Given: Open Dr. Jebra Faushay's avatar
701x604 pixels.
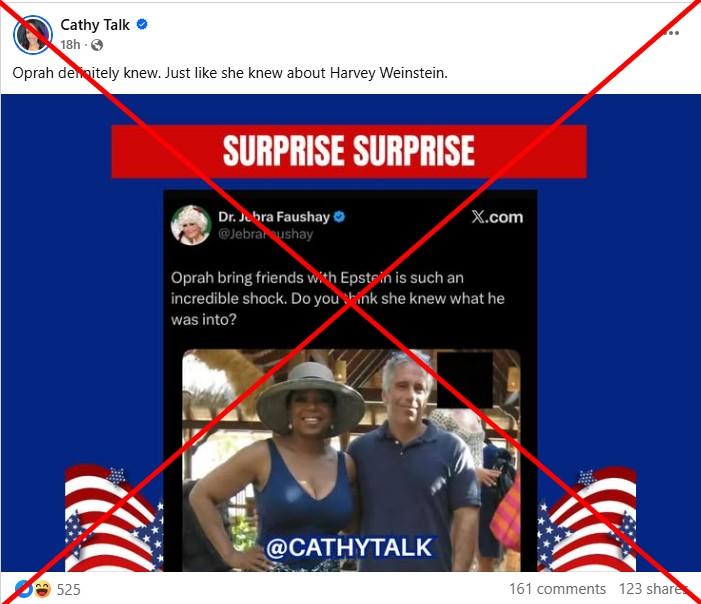Looking at the screenshot, I should pos(191,225).
